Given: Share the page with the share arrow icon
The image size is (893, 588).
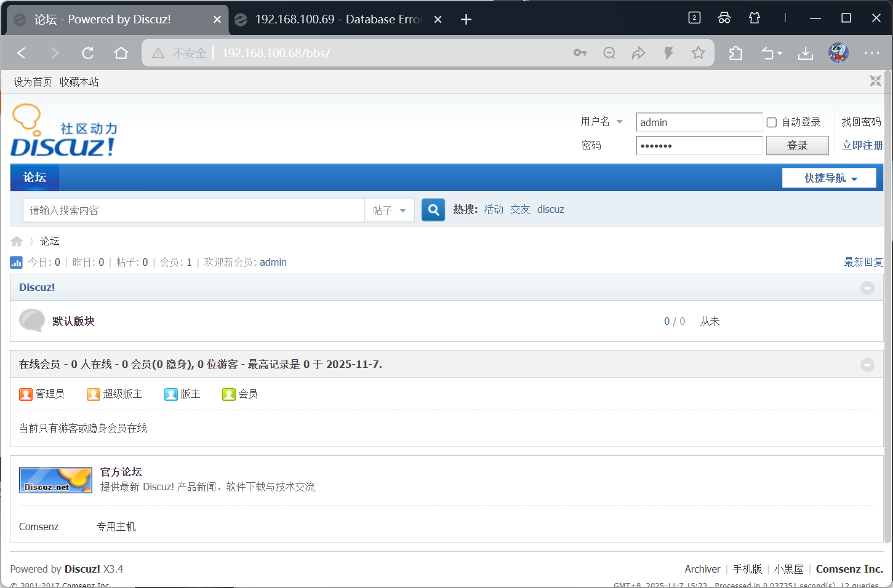Looking at the screenshot, I should click(639, 53).
